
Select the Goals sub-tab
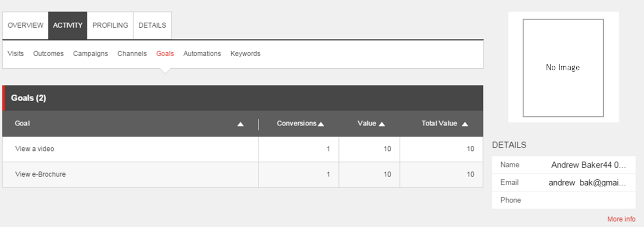point(165,54)
